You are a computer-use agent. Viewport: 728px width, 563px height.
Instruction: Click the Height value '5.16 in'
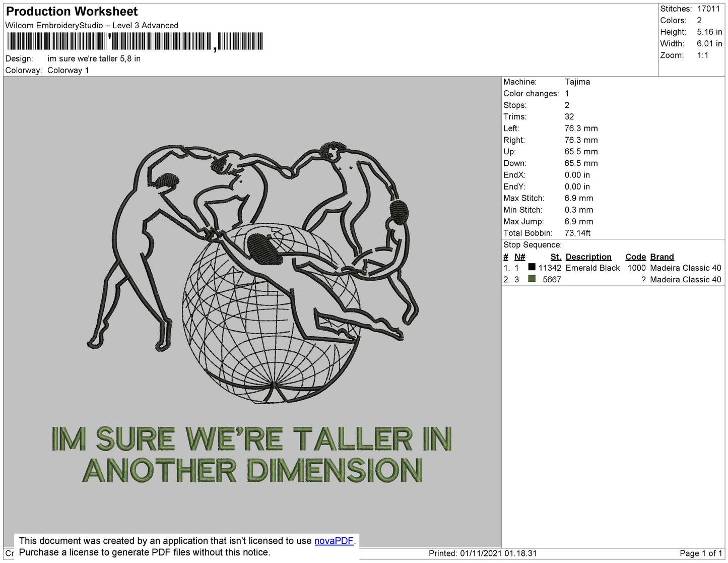pos(709,32)
